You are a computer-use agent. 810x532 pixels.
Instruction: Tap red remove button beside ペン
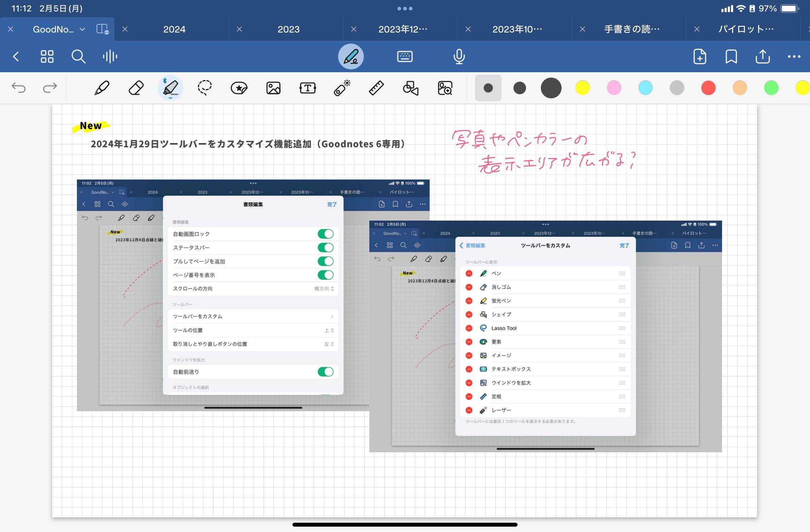pos(469,274)
